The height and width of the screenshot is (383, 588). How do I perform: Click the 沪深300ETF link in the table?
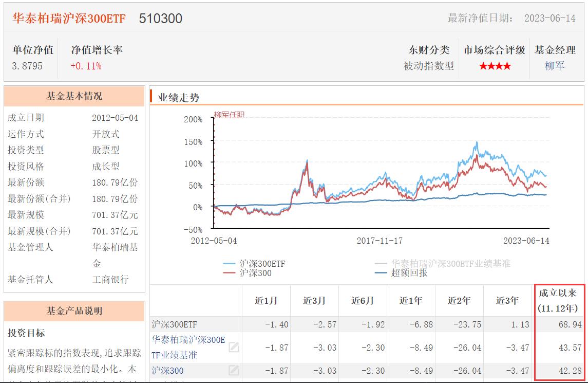(175, 324)
